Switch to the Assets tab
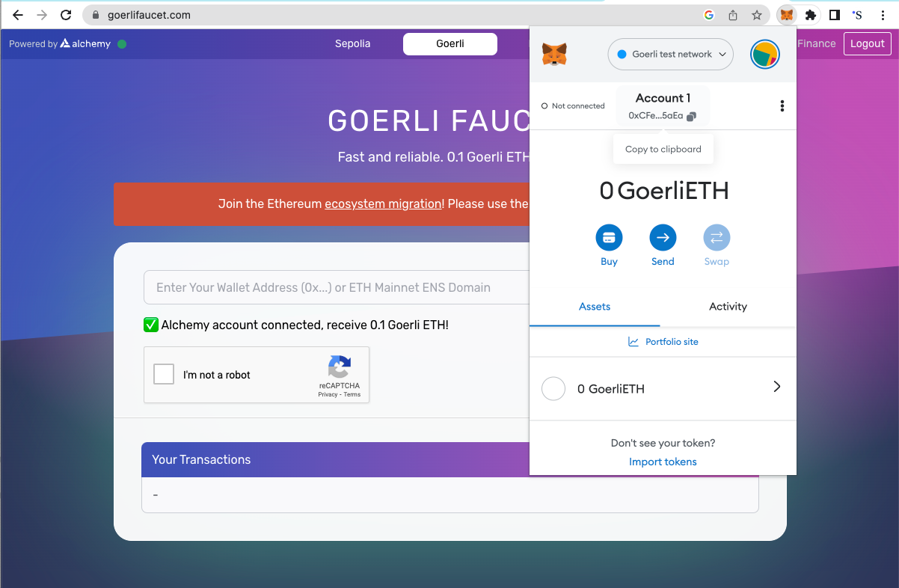899x588 pixels. coord(595,307)
